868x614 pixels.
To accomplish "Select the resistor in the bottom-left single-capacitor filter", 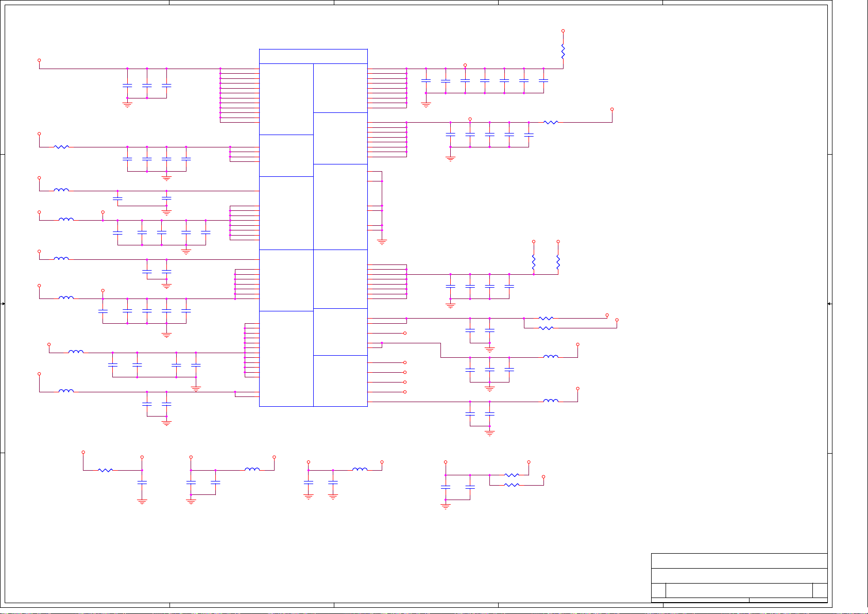I will click(106, 470).
